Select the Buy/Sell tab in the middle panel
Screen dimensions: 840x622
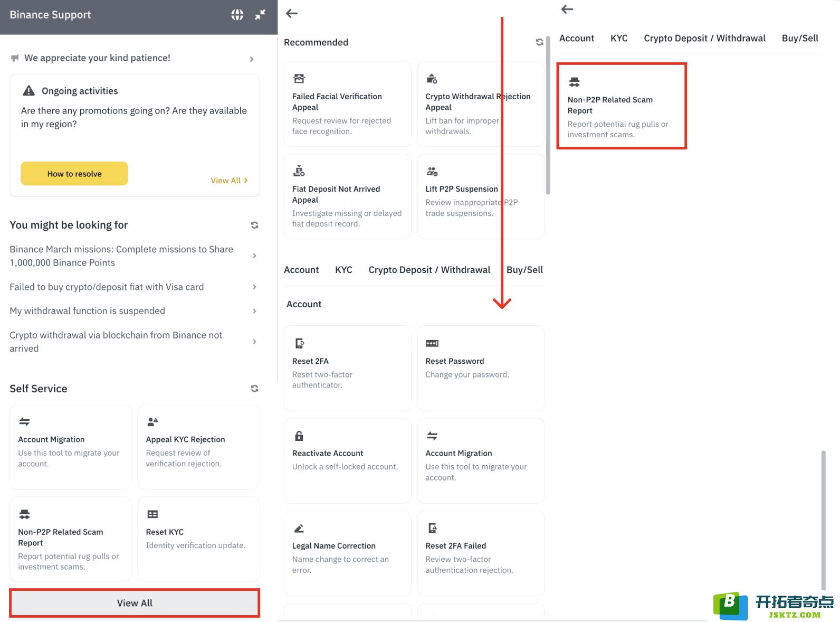click(524, 270)
